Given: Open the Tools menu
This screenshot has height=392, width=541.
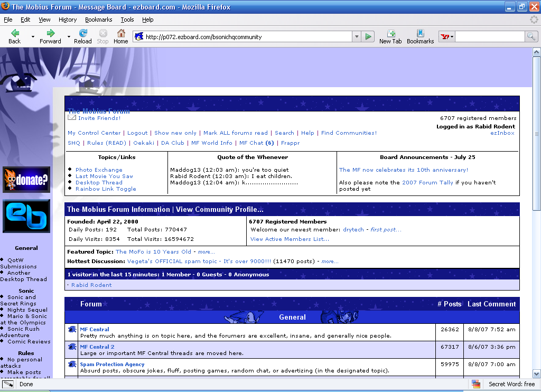Looking at the screenshot, I should (127, 20).
